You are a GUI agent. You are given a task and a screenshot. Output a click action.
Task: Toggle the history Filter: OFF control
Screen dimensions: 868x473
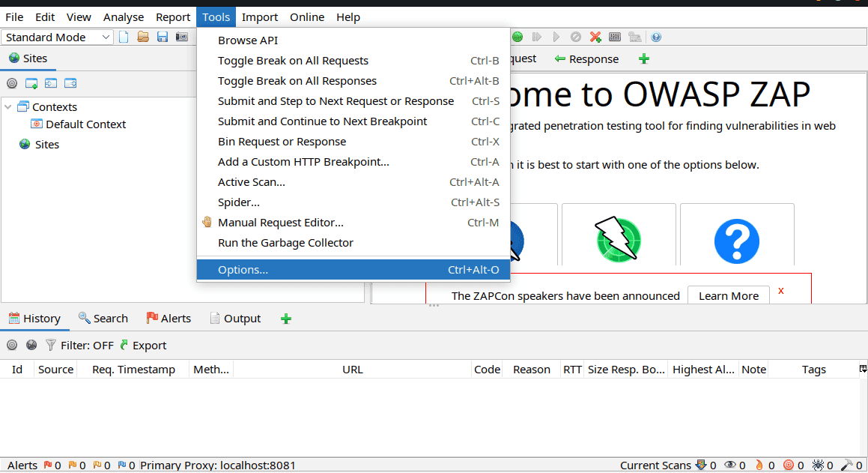click(79, 346)
